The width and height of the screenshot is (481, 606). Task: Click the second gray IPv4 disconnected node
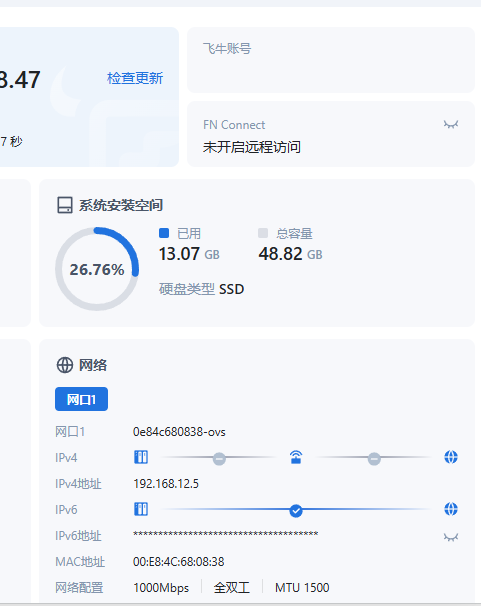tap(374, 459)
